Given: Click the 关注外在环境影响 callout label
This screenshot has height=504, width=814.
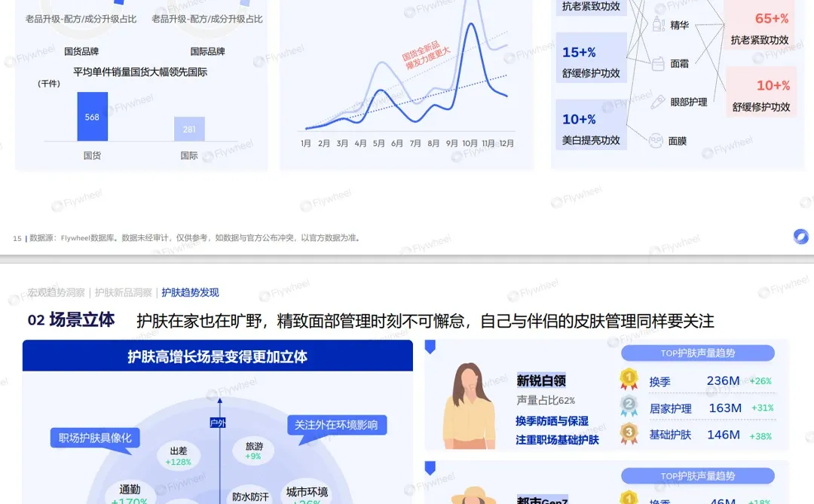Looking at the screenshot, I should [x=336, y=425].
